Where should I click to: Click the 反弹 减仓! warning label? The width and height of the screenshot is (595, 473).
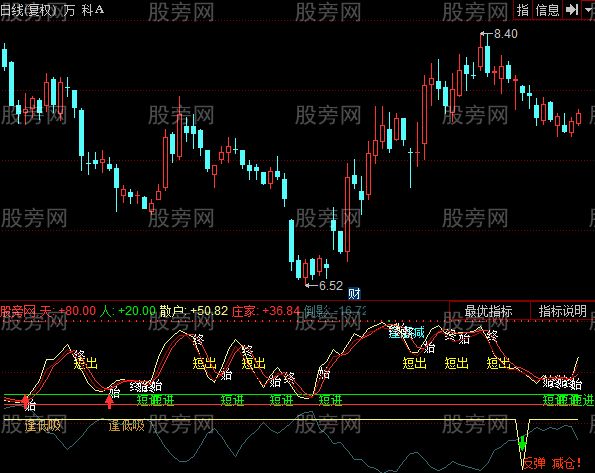(x=552, y=463)
